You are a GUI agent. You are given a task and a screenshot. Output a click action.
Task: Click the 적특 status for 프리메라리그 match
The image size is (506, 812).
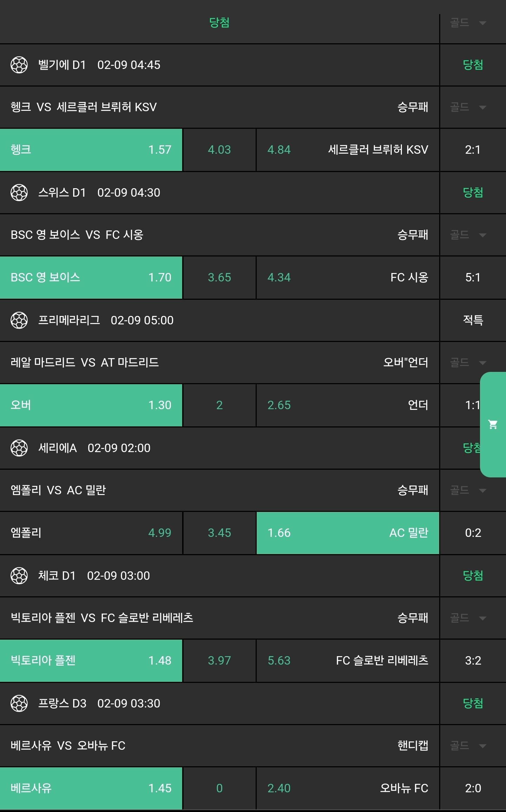[473, 320]
